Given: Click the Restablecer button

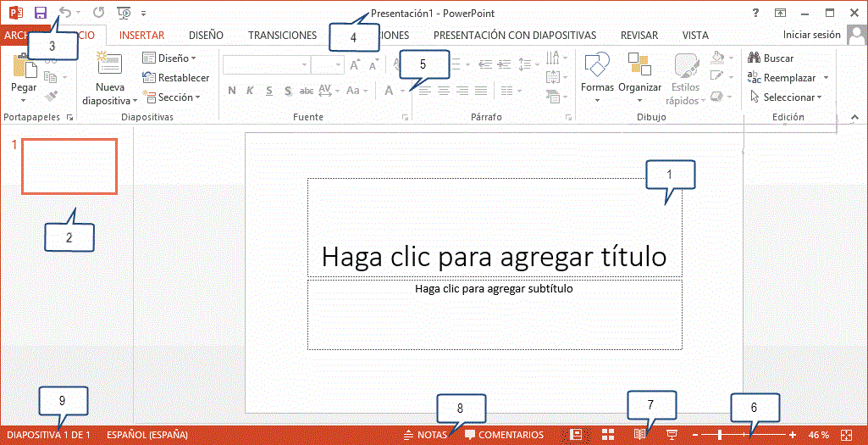Looking at the screenshot, I should tap(176, 78).
